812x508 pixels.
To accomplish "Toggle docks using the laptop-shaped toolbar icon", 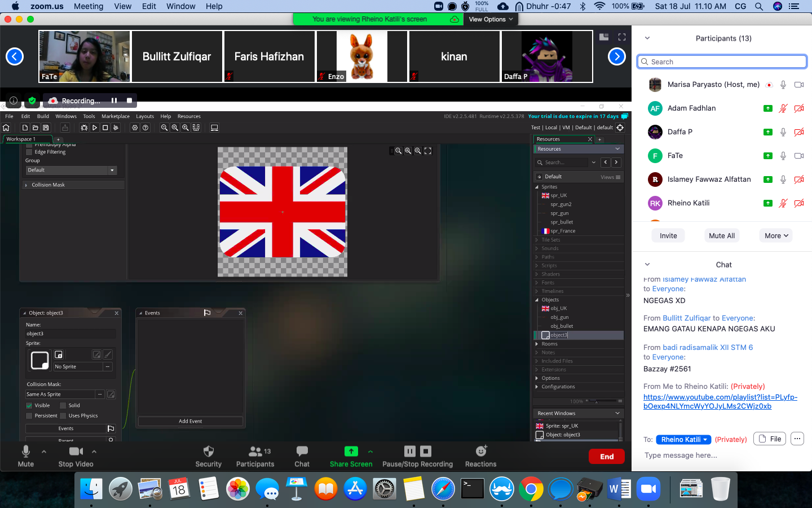I will [215, 128].
